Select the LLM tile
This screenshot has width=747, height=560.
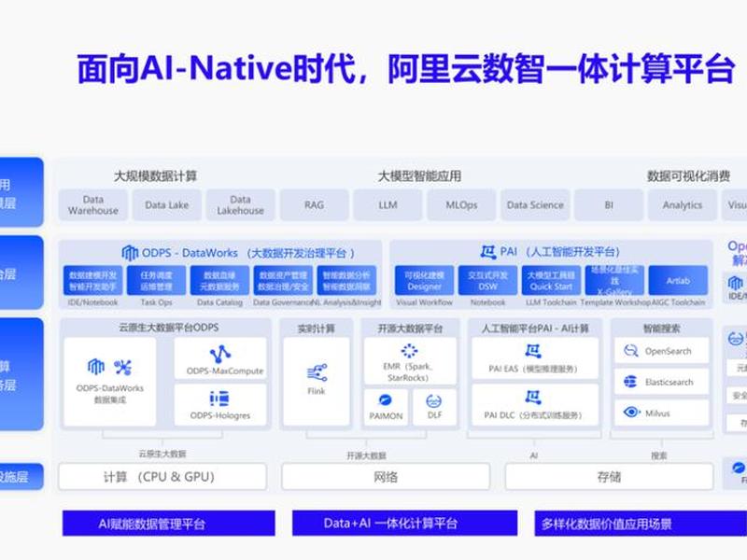click(x=388, y=204)
